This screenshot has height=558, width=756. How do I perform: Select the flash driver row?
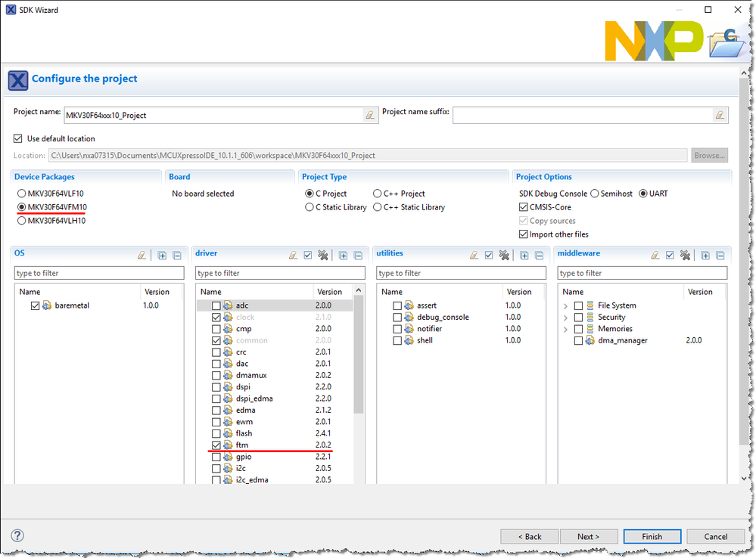point(275,434)
